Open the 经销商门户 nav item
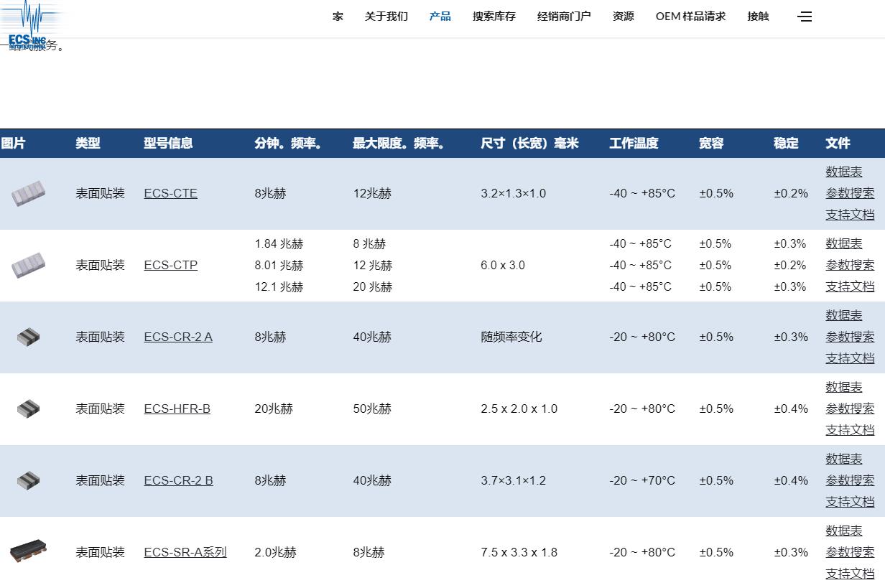Screen dimensions: 885x588 [564, 17]
